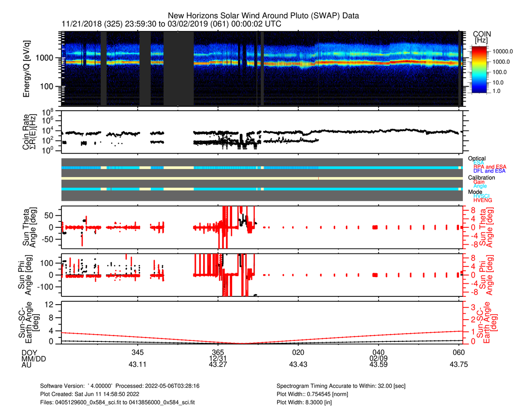Click the plot title 'New Horizons Solar Wind Around Pluto'
This screenshot has height=411, width=532.
click(263, 16)
